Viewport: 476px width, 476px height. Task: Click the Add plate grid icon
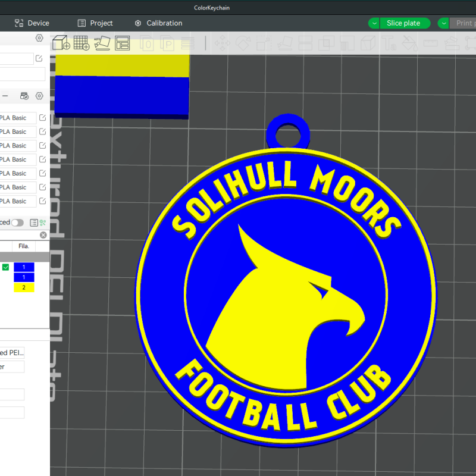pyautogui.click(x=82, y=43)
